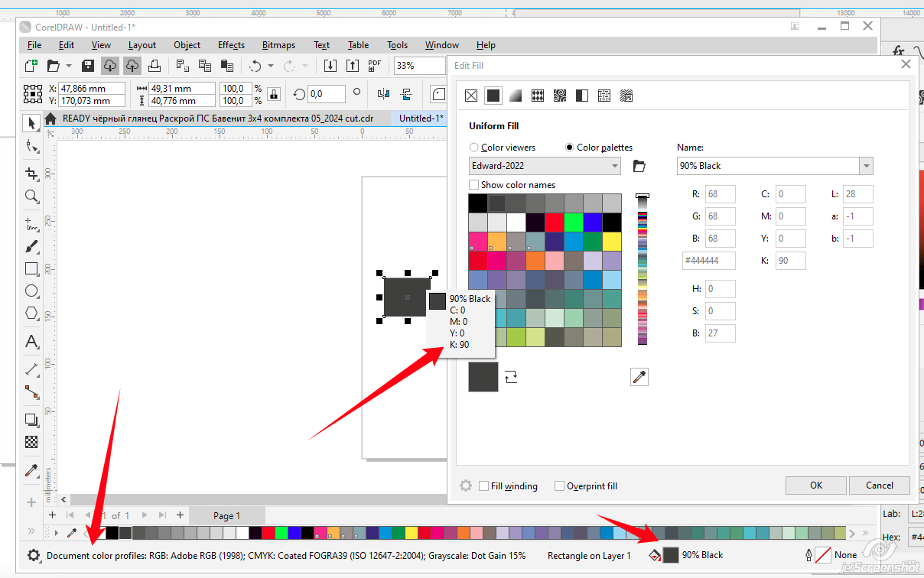
Task: Open Edit Fill settings gear options
Action: coord(466,485)
